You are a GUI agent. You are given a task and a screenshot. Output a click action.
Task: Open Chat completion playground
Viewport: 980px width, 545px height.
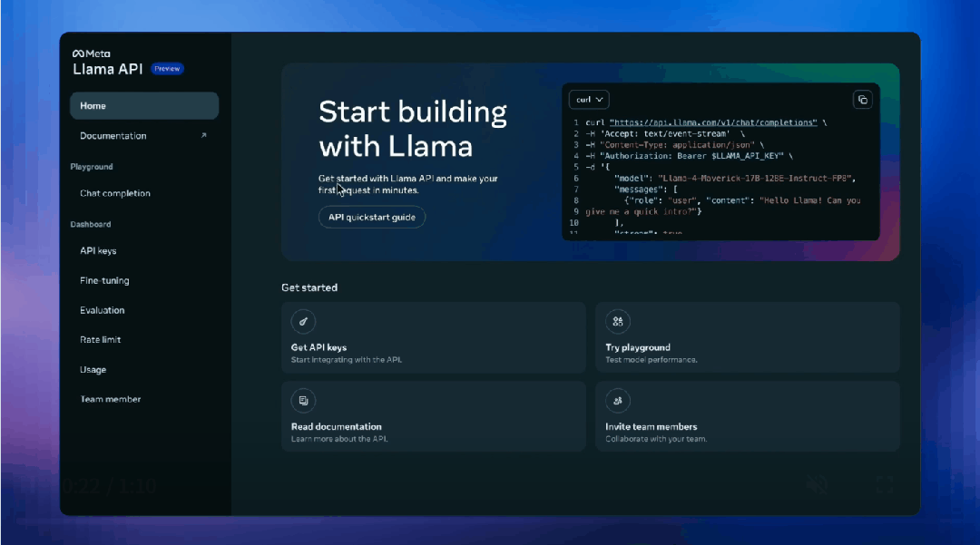115,193
